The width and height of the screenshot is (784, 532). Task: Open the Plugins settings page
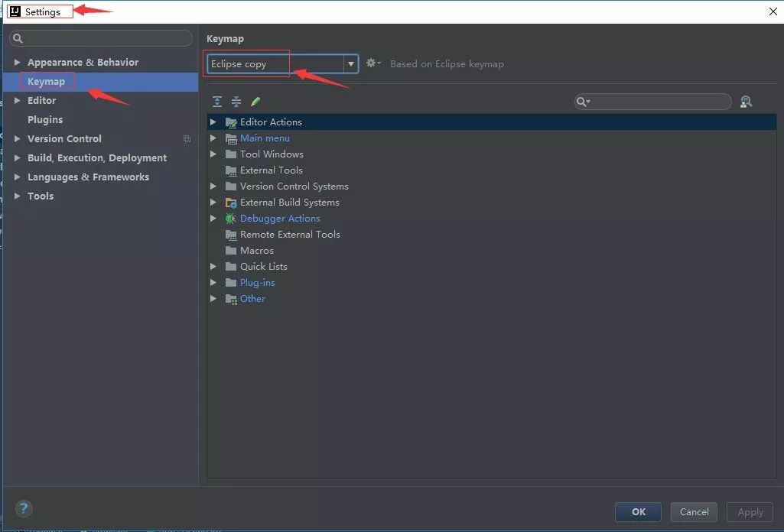click(x=45, y=119)
